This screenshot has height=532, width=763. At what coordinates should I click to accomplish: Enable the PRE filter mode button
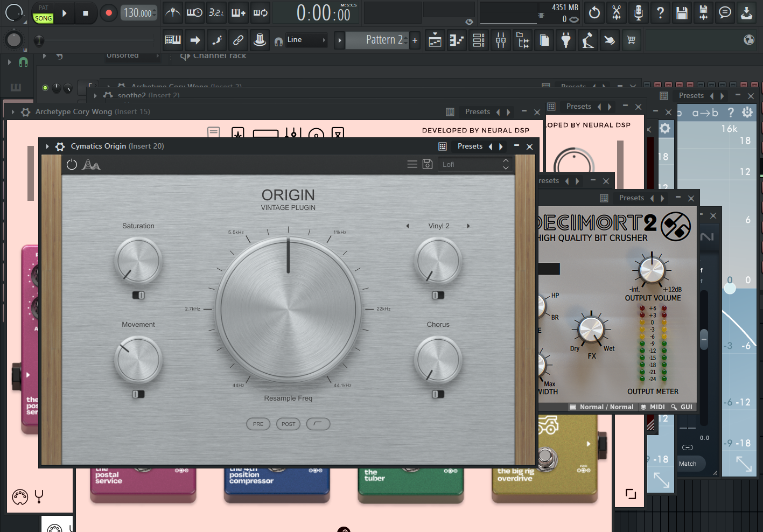click(258, 424)
